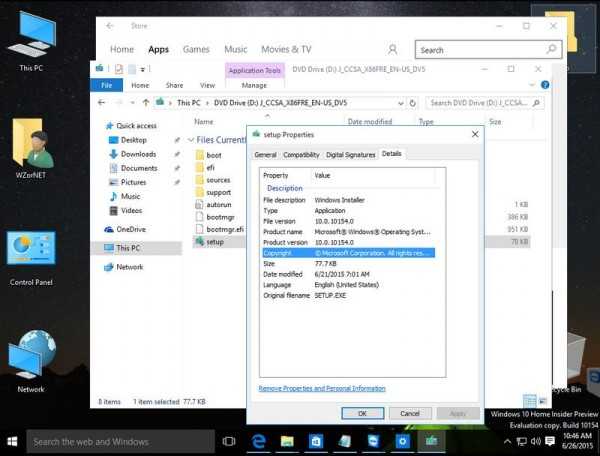Sort by Date modified column header
Screen dimensions: 600x456
tap(370, 122)
